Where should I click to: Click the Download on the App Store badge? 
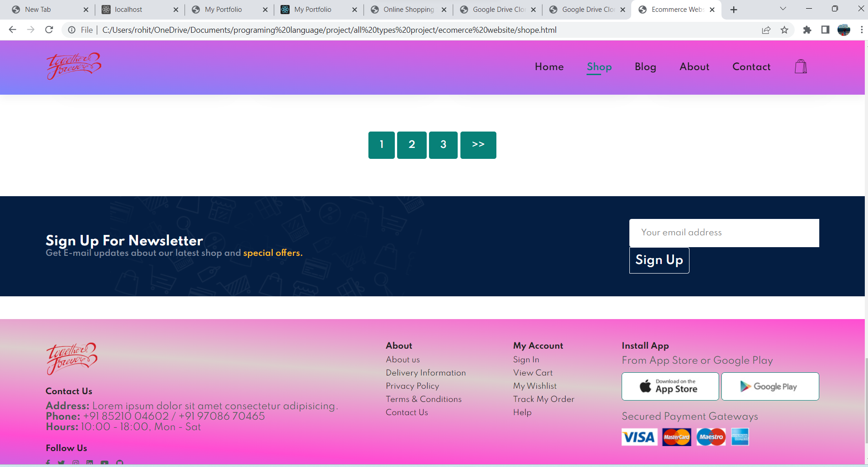(x=669, y=386)
